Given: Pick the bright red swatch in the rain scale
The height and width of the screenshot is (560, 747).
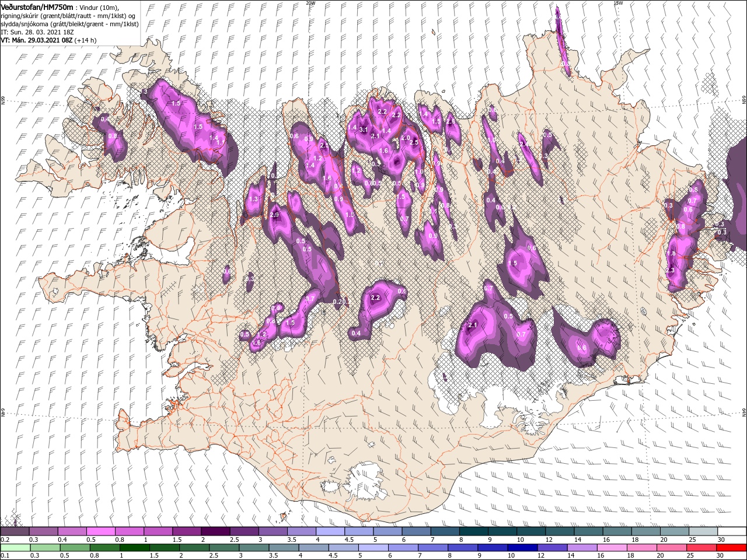Looking at the screenshot, I should 732,547.
